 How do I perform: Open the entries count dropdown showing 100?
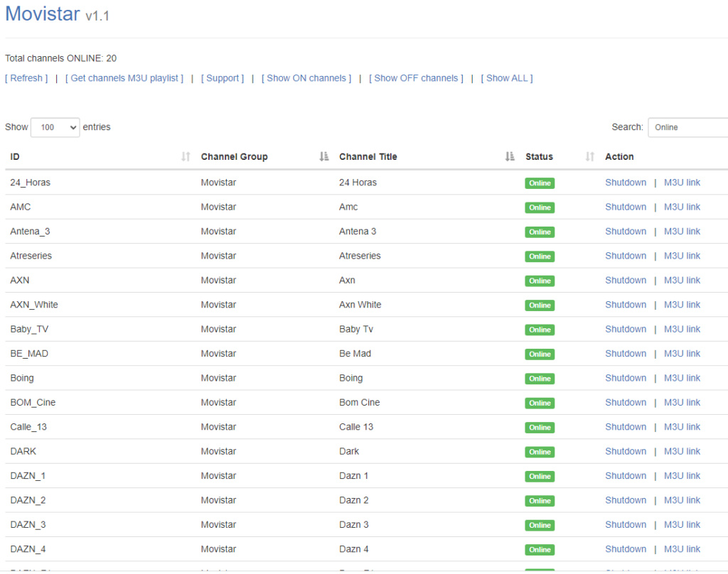pyautogui.click(x=55, y=127)
